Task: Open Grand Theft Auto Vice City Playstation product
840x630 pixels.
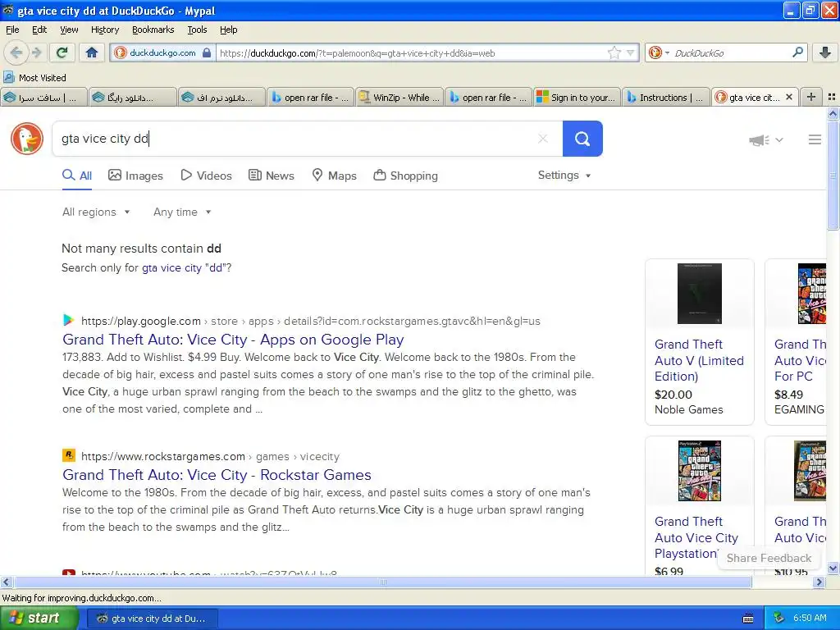Action: pos(696,537)
